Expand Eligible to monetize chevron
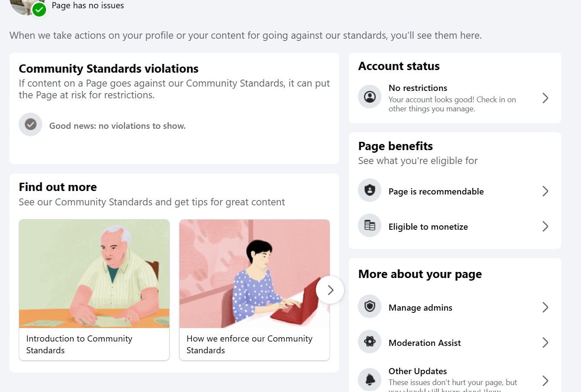The width and height of the screenshot is (581, 392). click(545, 226)
